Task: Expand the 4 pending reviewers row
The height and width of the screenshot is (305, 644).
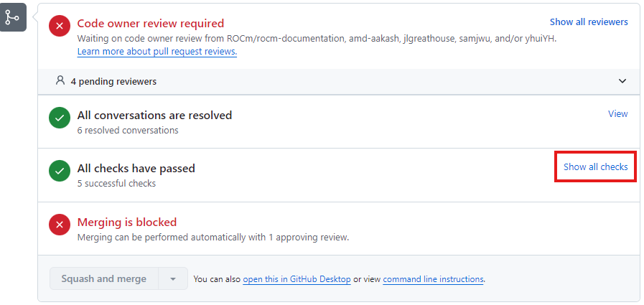Action: [x=113, y=81]
